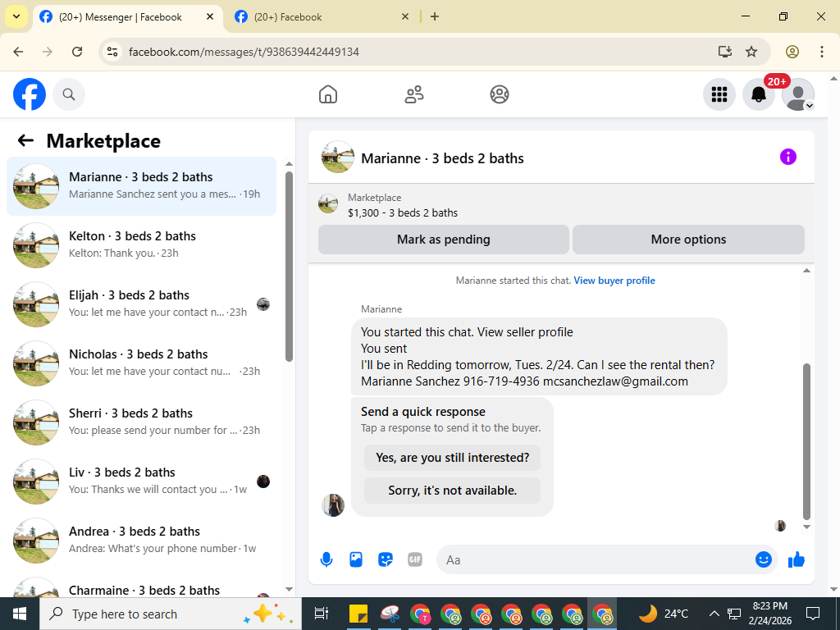Open Windows Start button
Viewport: 840px width, 630px height.
(20, 614)
